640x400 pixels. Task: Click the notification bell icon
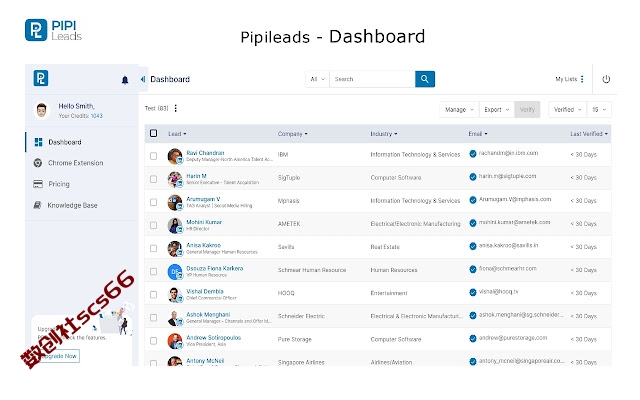[125, 80]
